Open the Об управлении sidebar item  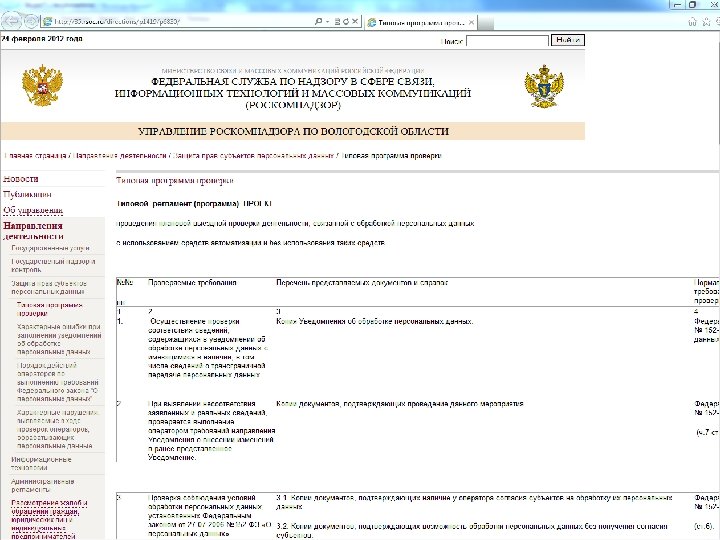point(33,210)
